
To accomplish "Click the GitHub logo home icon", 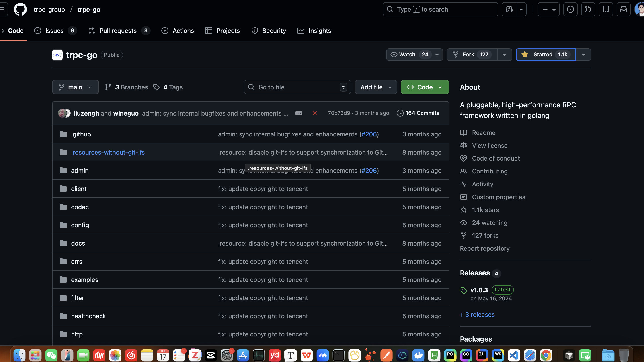I will pyautogui.click(x=20, y=10).
